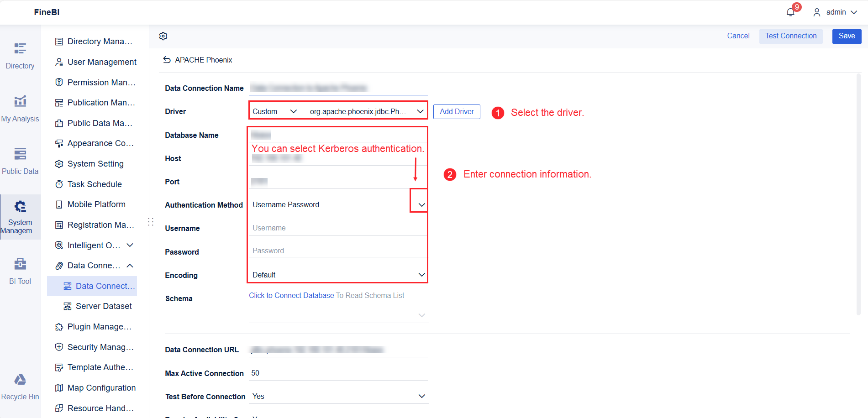Viewport: 868px width, 418px height.
Task: Click the Publication Management icon
Action: point(59,103)
